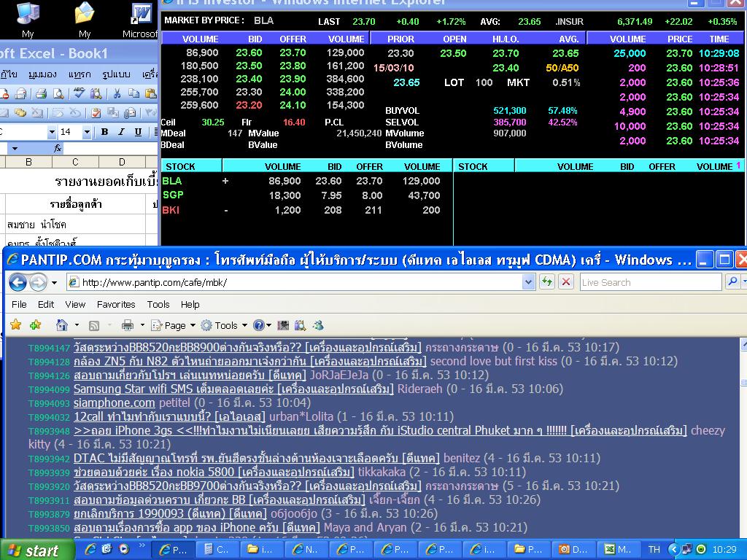Open the Excel Name Box dropdown arrow
This screenshot has width=747, height=560.
15,149
